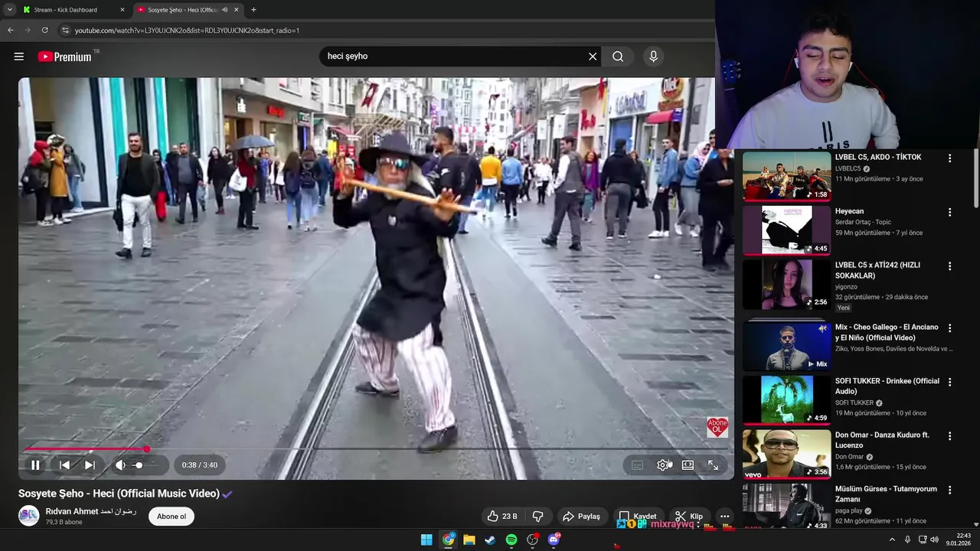Open options for Müslüm Gürses - Tutamıyorum Zamanı
Viewport: 980px width, 551px height.
coord(949,490)
